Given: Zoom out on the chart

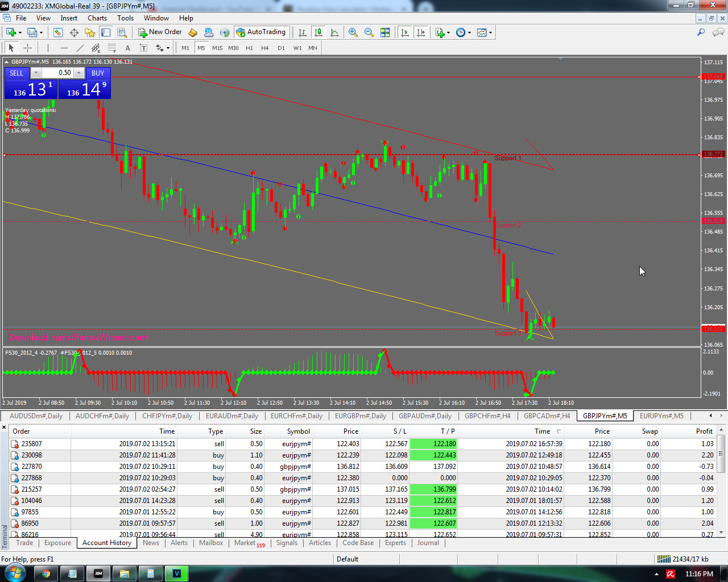Looking at the screenshot, I should click(x=369, y=32).
